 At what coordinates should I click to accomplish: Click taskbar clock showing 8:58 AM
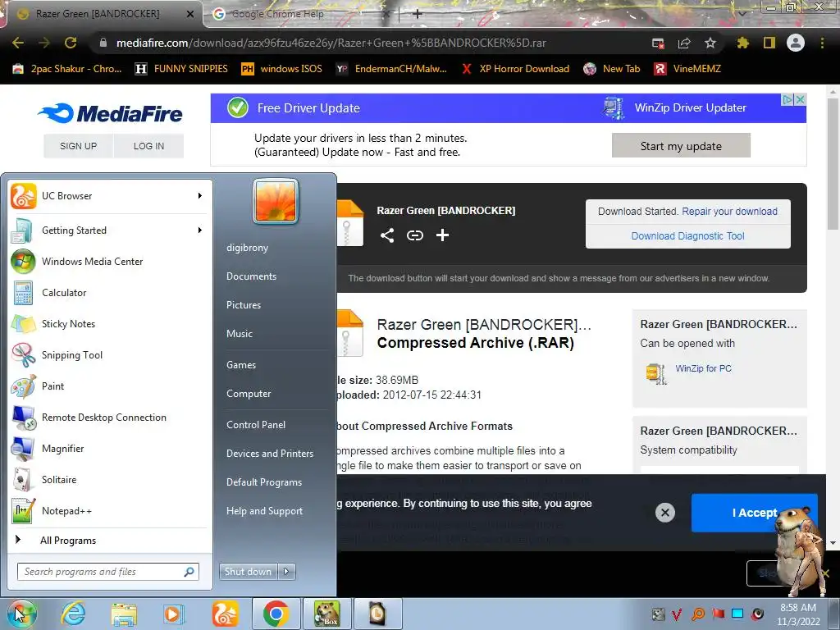[x=798, y=614]
